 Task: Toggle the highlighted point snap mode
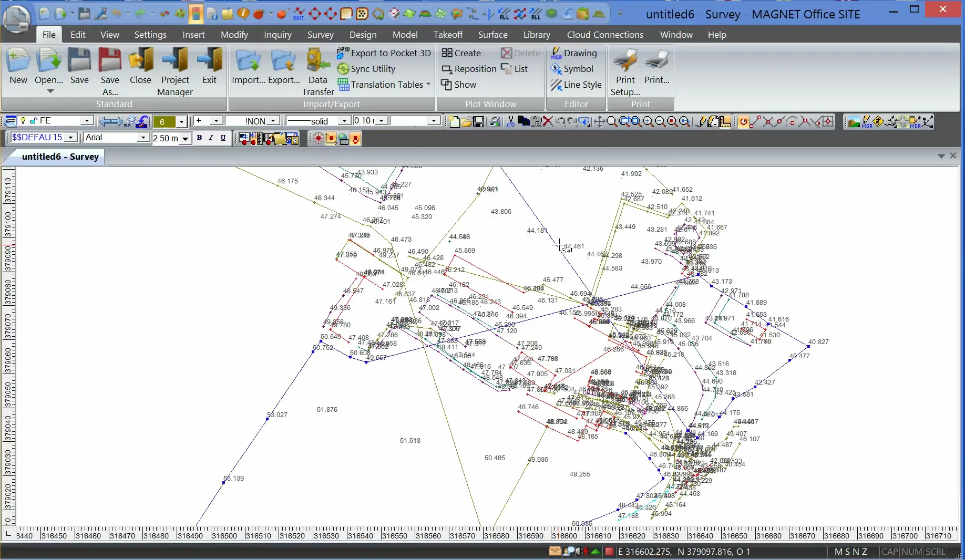[x=743, y=122]
